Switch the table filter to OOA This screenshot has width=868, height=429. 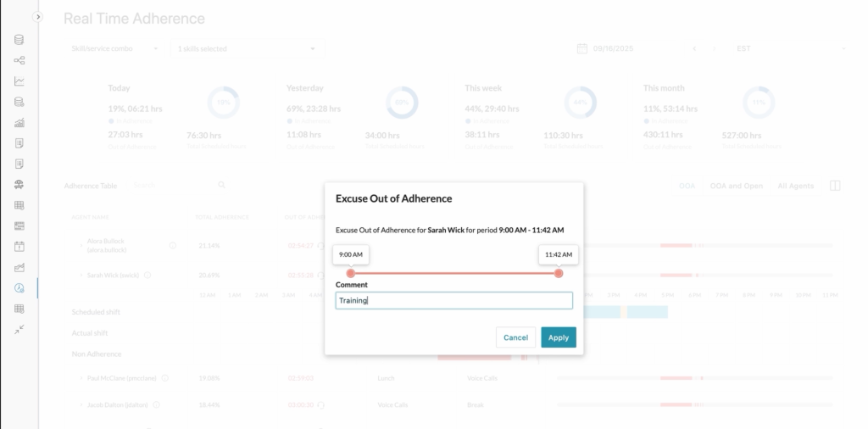(687, 186)
